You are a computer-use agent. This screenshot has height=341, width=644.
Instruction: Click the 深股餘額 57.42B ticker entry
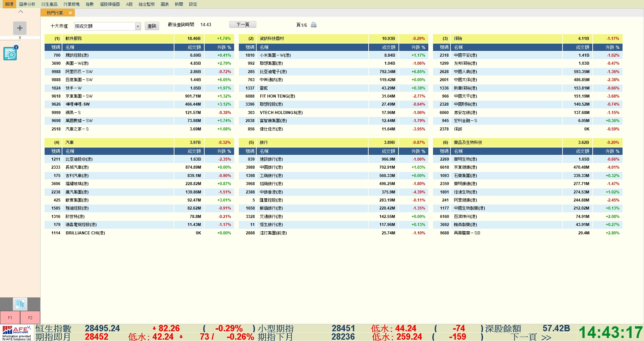tap(527, 329)
